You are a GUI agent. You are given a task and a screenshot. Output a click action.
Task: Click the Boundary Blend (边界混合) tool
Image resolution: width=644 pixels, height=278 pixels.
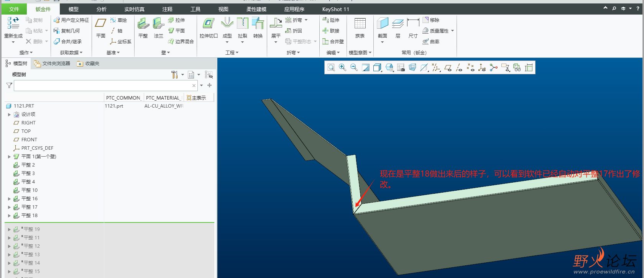[x=181, y=41]
